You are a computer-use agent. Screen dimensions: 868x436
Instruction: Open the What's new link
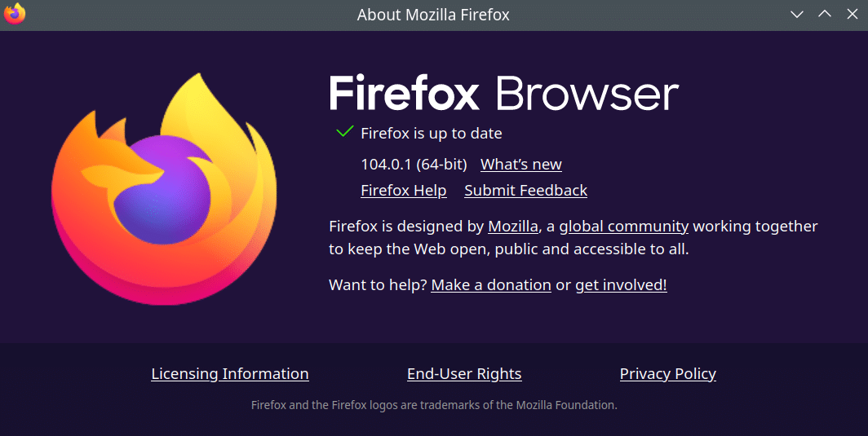click(x=521, y=165)
